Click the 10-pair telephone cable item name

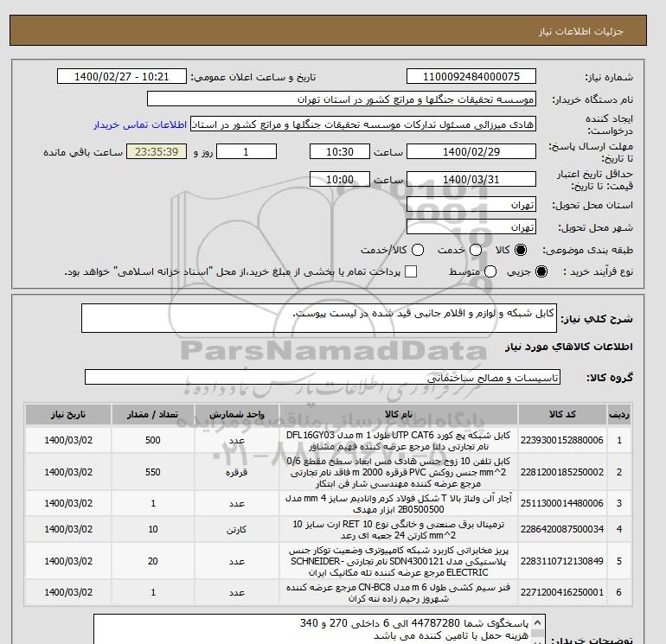(399, 472)
